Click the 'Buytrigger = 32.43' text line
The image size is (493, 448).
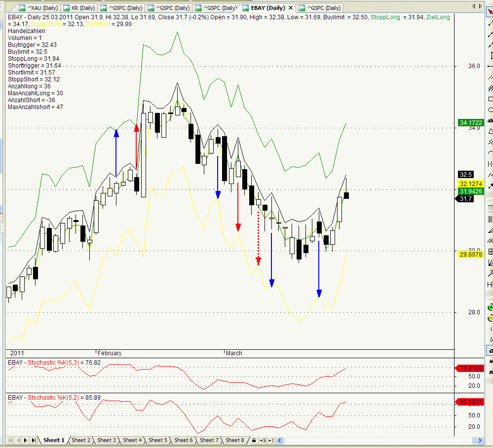[33, 45]
